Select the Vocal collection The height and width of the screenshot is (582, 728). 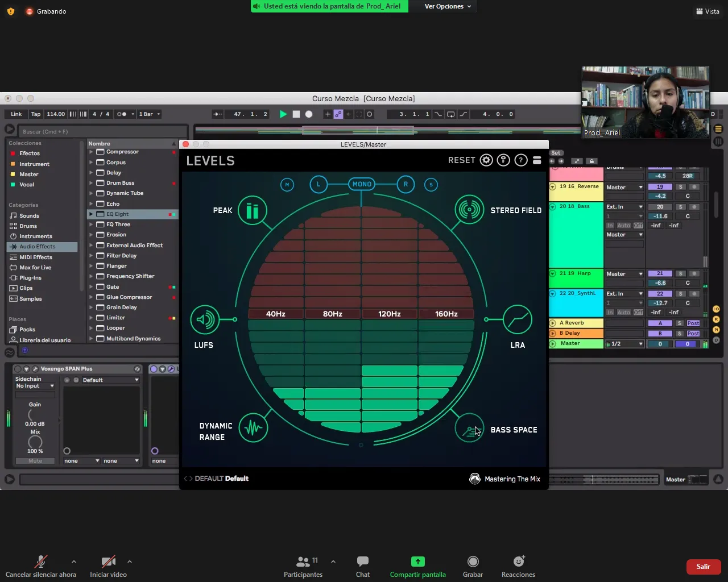[x=27, y=185]
